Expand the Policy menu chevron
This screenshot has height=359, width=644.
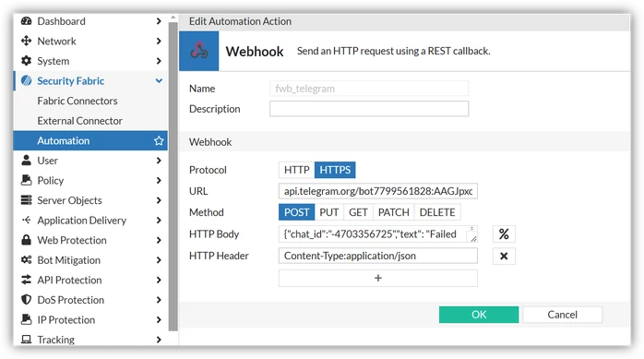point(159,180)
